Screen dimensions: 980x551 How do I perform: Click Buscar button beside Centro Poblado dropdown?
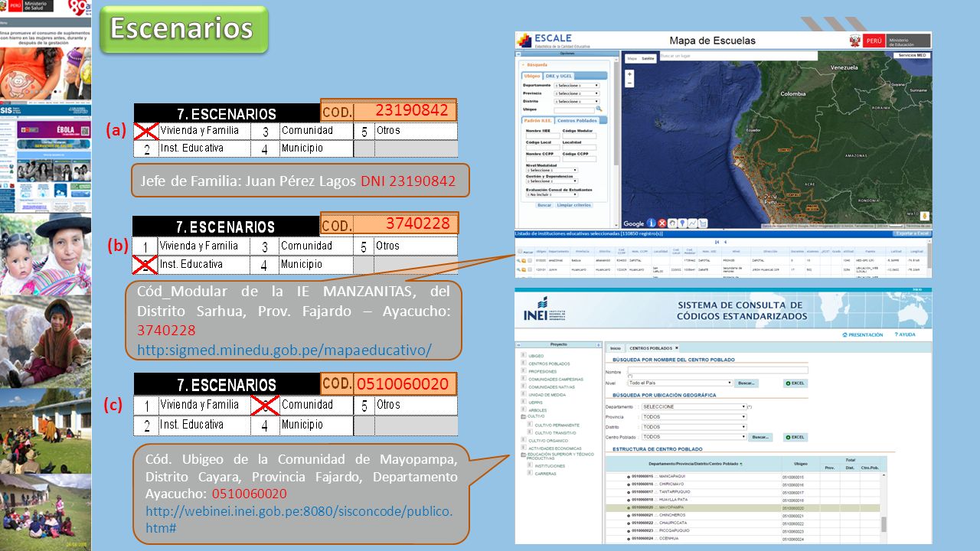(760, 437)
